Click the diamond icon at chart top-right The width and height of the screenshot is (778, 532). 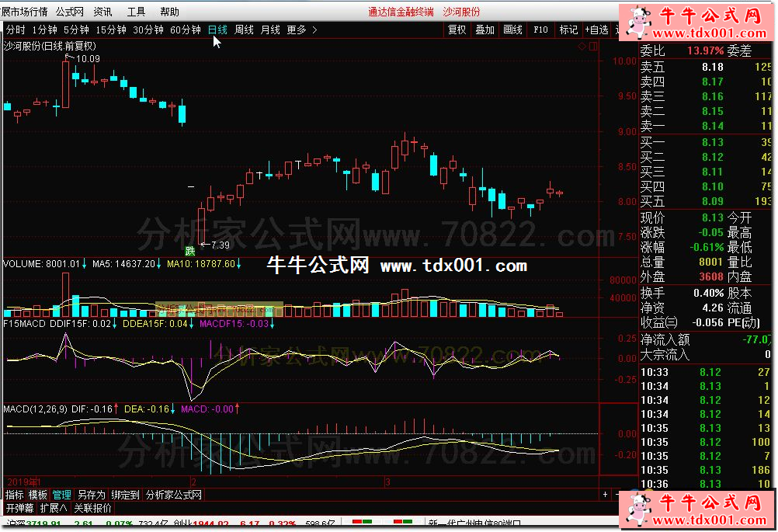point(582,46)
